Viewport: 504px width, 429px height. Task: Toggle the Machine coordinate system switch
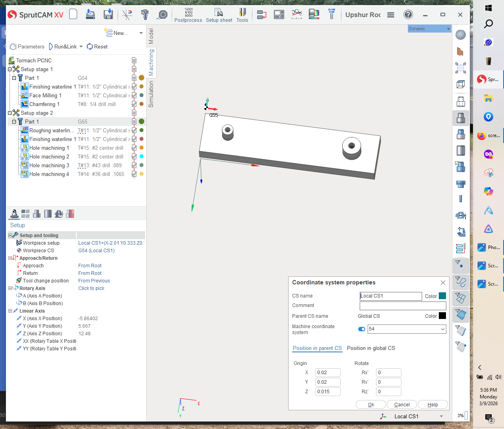[x=362, y=329]
